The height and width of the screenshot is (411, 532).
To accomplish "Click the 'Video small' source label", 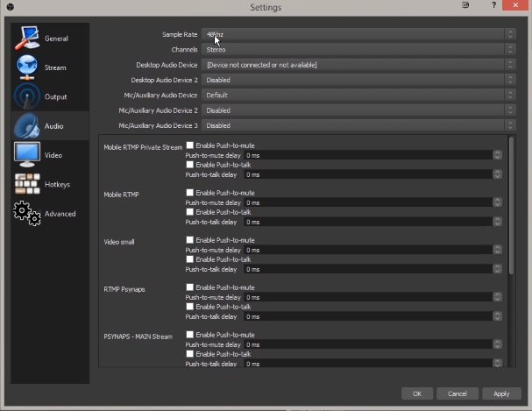I will [x=119, y=242].
